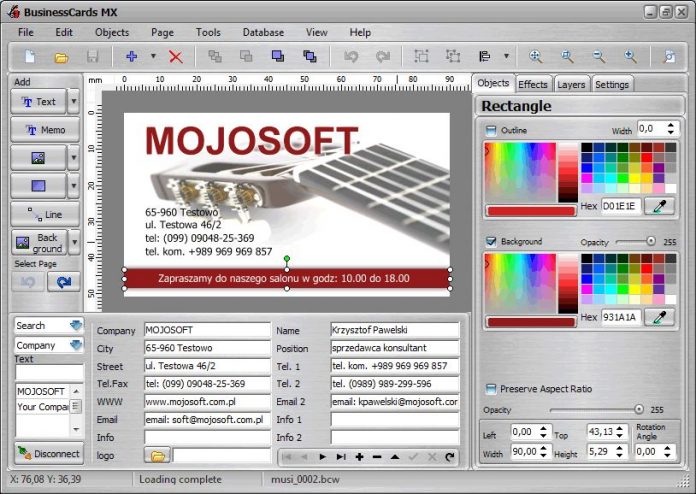
Task: Switch to the Effects tab
Action: [533, 84]
